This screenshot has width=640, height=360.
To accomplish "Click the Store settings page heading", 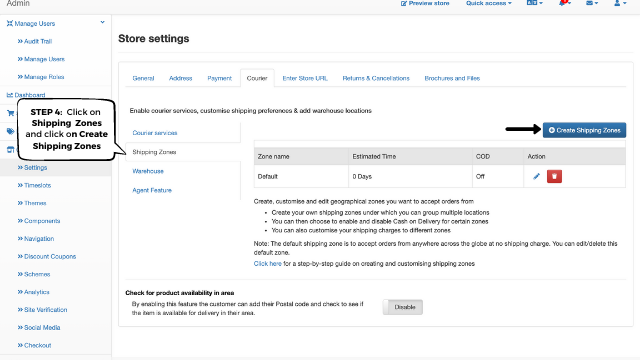I will point(154,38).
